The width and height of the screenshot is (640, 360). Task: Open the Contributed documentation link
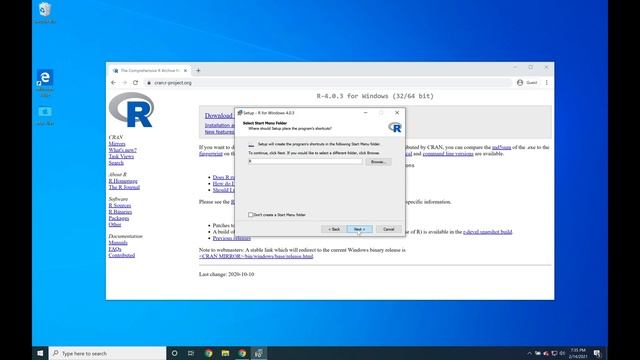pos(122,255)
